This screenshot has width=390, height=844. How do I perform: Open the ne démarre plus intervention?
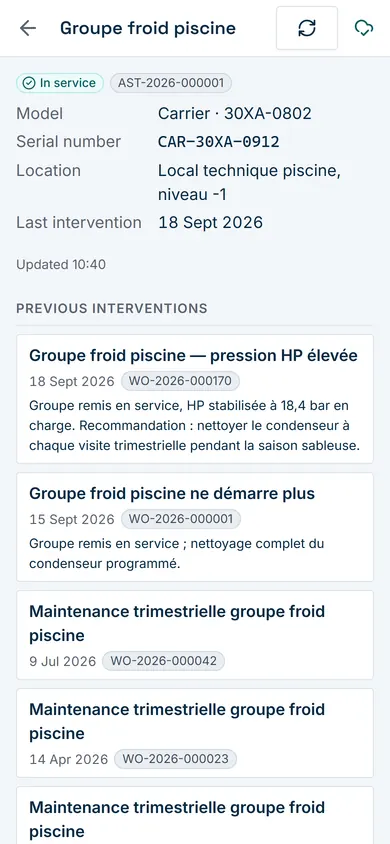coord(195,527)
